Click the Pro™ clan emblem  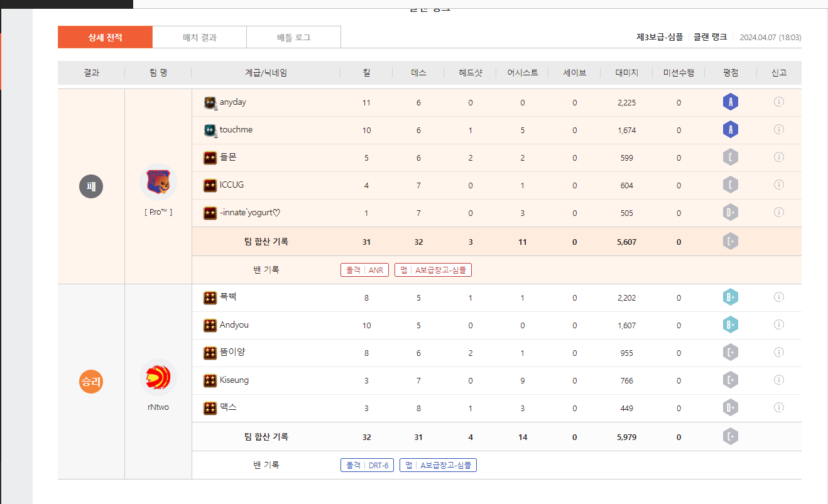[x=158, y=183]
